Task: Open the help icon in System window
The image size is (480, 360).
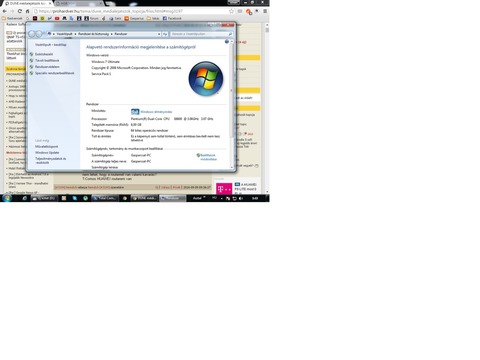Action: pyautogui.click(x=227, y=42)
